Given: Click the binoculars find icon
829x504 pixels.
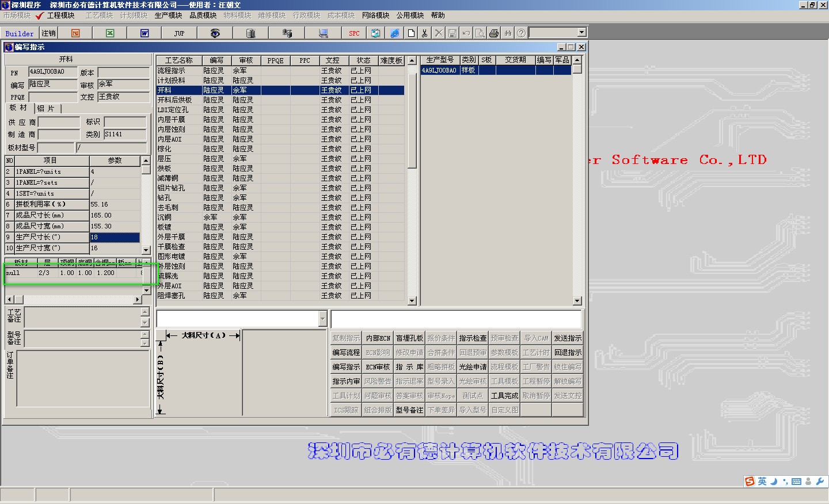Looking at the screenshot, I should pos(508,33).
